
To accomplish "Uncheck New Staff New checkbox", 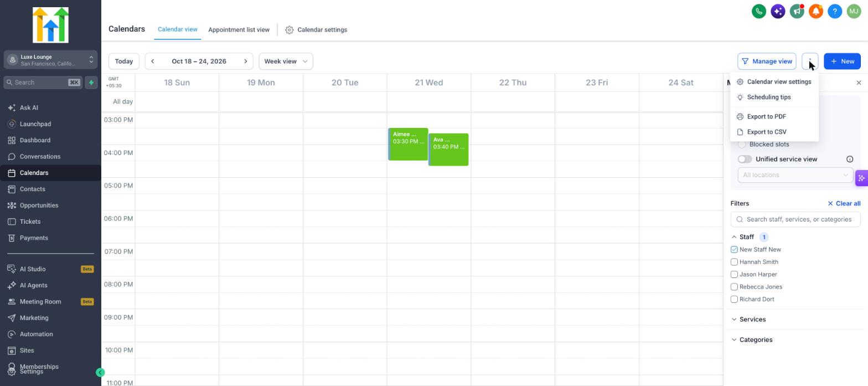I will 734,250.
